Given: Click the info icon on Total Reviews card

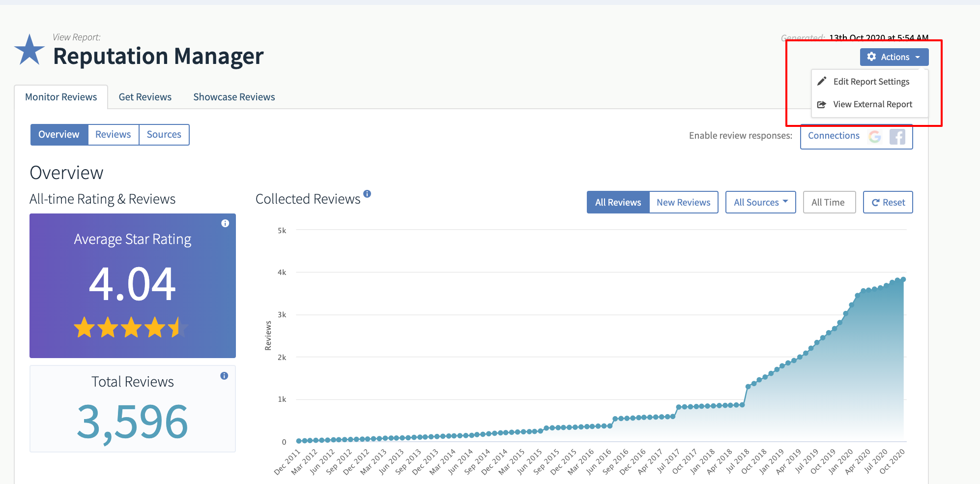Looking at the screenshot, I should (x=224, y=376).
